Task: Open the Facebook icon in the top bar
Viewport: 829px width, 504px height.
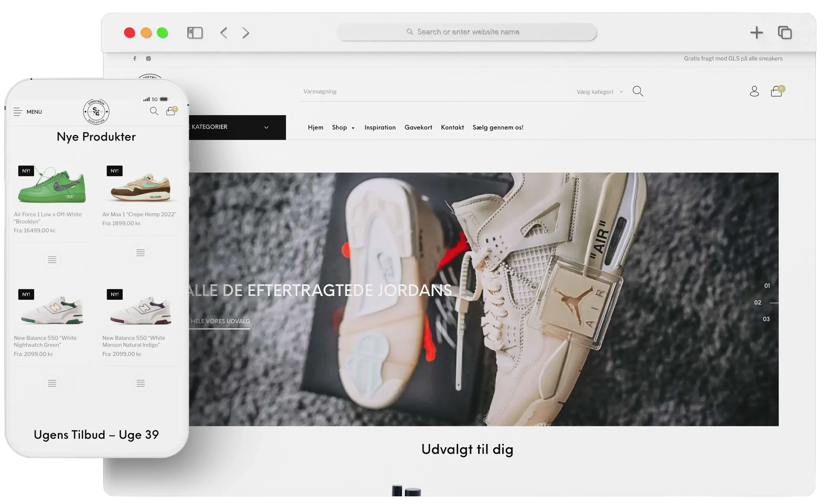Action: click(x=135, y=59)
